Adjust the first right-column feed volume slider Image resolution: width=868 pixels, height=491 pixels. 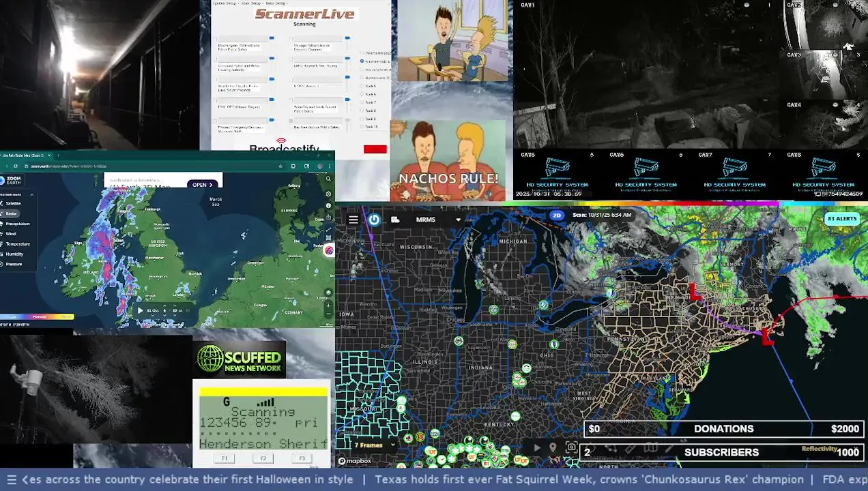click(347, 38)
